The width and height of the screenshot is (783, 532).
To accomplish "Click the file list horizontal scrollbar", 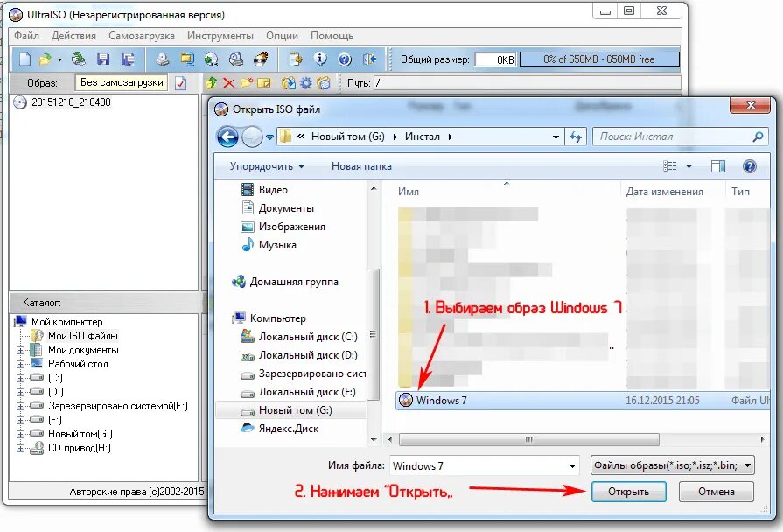I will tap(528, 439).
